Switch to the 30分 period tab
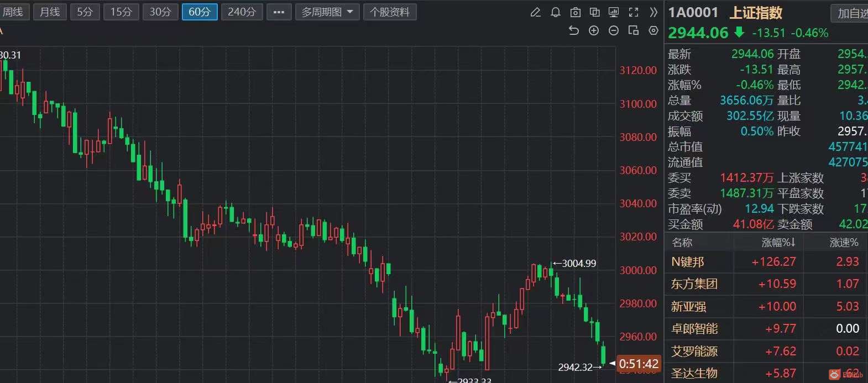Viewport: 868px width, 383px height. (160, 12)
